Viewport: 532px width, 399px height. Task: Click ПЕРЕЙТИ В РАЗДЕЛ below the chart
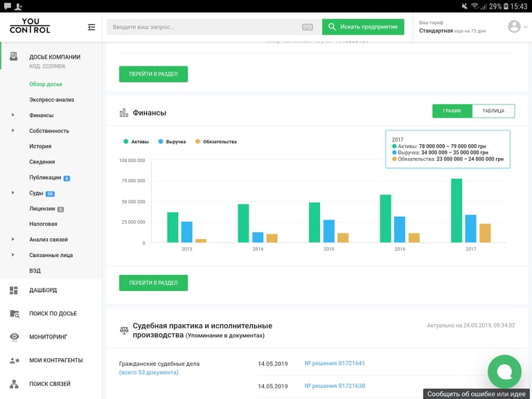(153, 283)
